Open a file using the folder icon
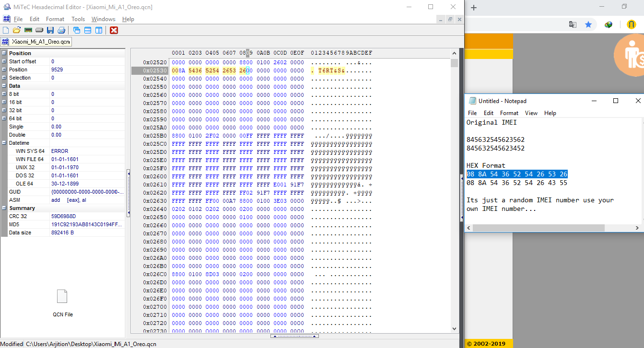 [16, 30]
